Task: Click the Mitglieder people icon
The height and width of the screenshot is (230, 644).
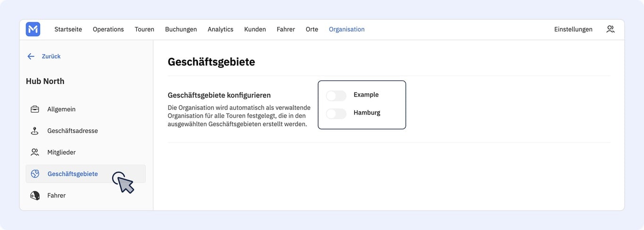Action: point(35,152)
